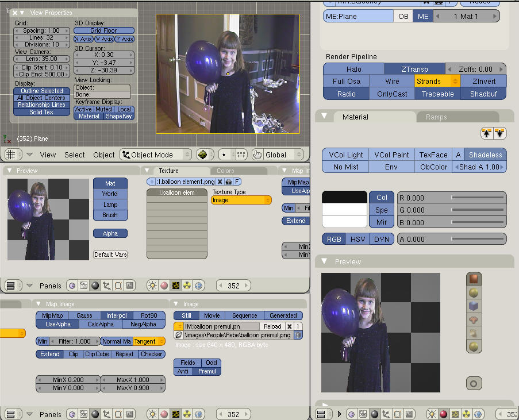
Task: Open Texture Type Image dropdown
Action: tap(241, 201)
